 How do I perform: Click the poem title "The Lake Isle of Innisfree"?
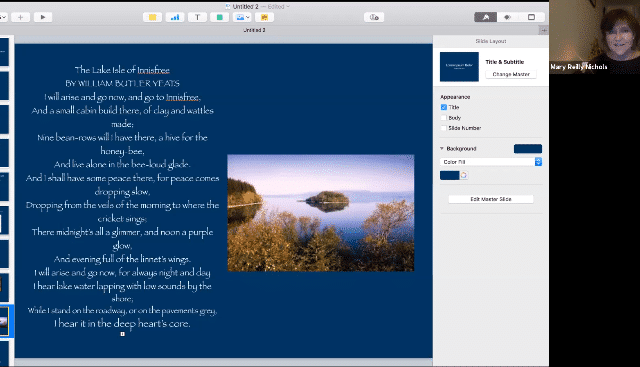(122, 70)
